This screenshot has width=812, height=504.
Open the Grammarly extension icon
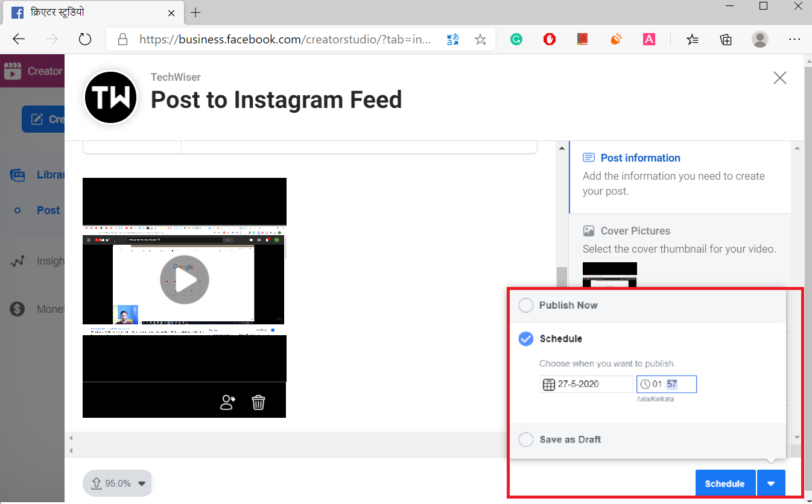click(x=516, y=39)
